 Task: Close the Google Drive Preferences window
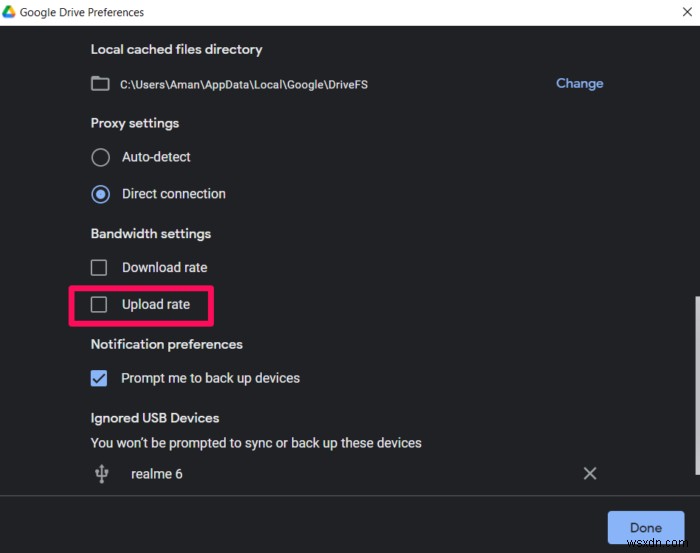pos(687,12)
